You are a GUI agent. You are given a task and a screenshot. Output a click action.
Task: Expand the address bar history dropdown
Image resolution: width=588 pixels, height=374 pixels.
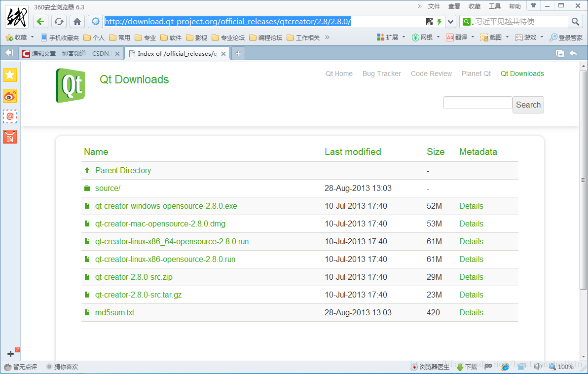[x=450, y=21]
